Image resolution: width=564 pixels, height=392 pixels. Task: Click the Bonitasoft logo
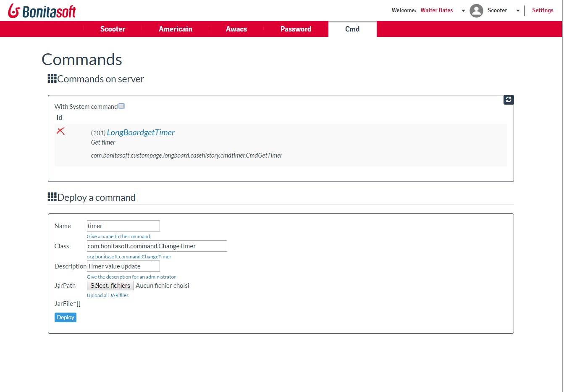pyautogui.click(x=42, y=11)
